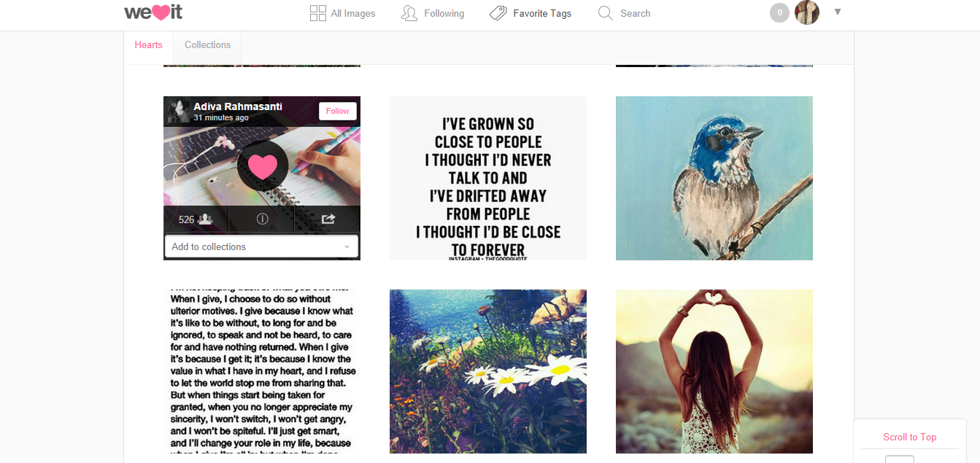
Task: Open the Following people icon
Action: click(x=409, y=13)
